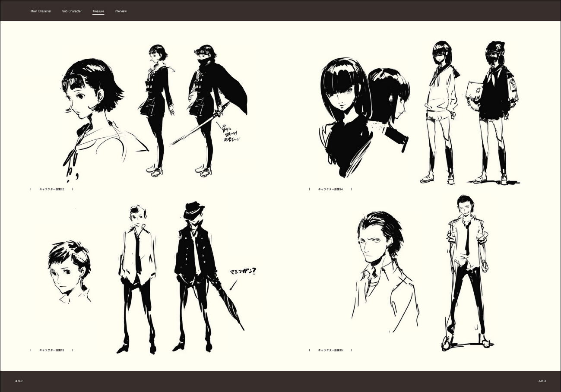Click page number 483
This screenshot has height=392, width=561.
click(x=542, y=381)
